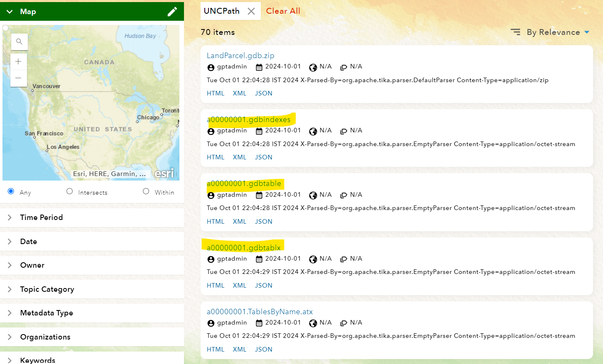603x364 pixels.
Task: Select the Intersects spatial filter radio
Action: click(69, 191)
